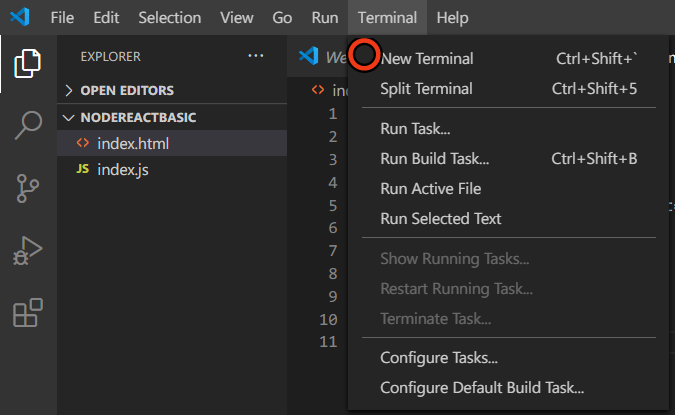Open the Help menu
Viewport: 675px width, 415px height.
452,18
